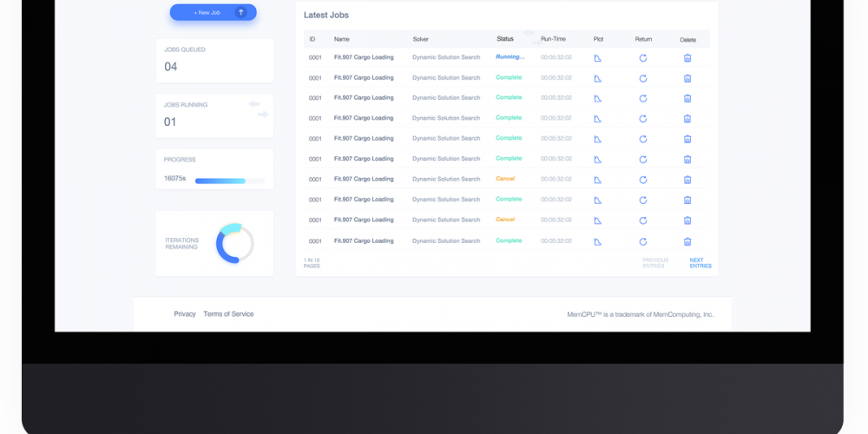Image resolution: width=868 pixels, height=434 pixels.
Task: Select the Jobs Queued card
Action: point(214,60)
